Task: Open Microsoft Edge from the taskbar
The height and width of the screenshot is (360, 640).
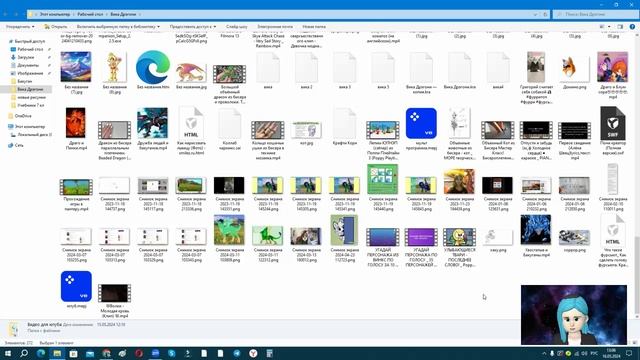Action: 41,353
